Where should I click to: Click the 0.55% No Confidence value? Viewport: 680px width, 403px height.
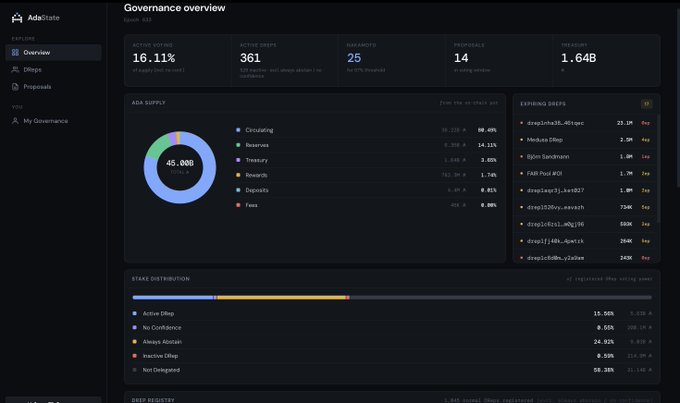click(x=605, y=328)
